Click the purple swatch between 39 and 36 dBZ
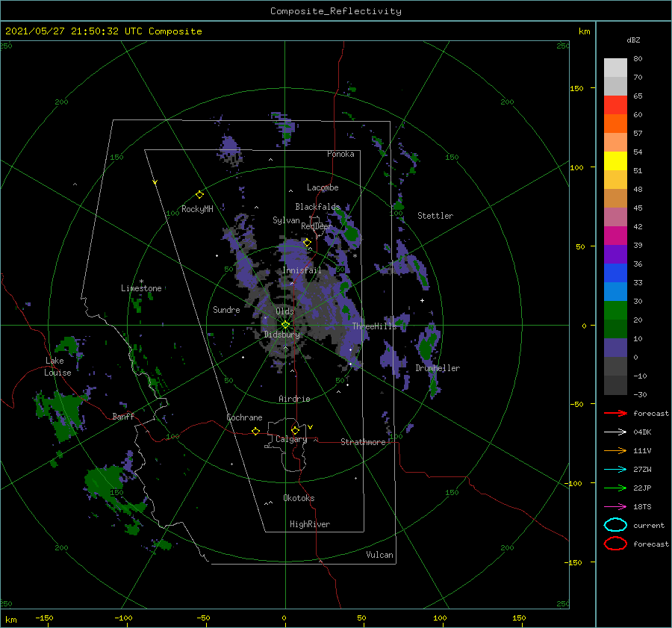 [x=615, y=255]
